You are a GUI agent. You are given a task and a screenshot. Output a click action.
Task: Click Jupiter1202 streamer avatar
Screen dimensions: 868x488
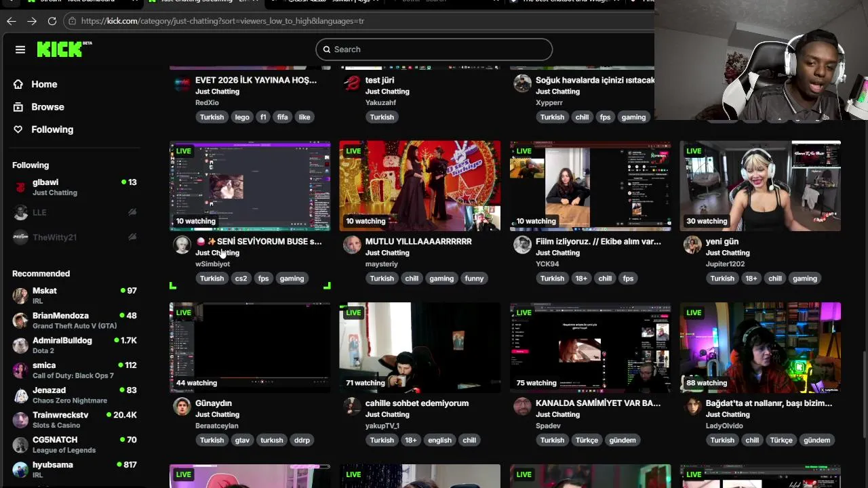coord(692,245)
